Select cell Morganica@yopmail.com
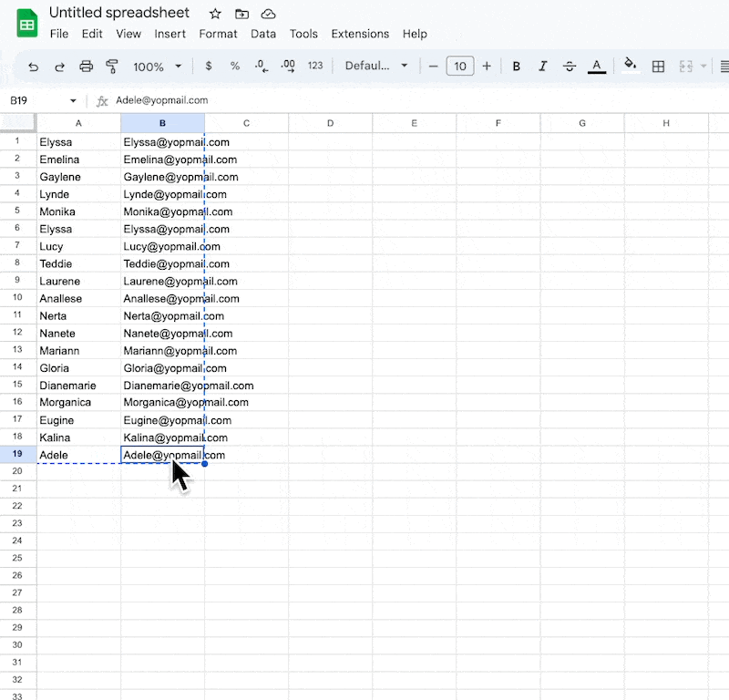729x700 pixels. click(x=162, y=402)
